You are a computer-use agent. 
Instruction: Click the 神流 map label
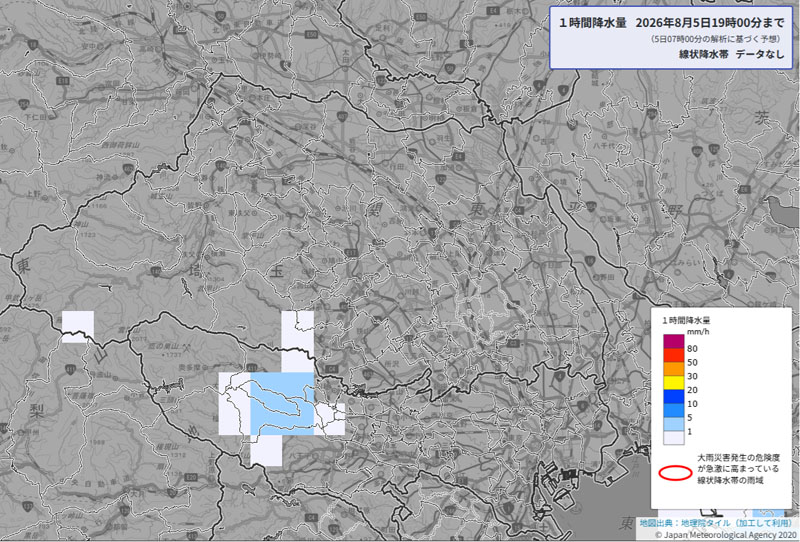pos(104,178)
